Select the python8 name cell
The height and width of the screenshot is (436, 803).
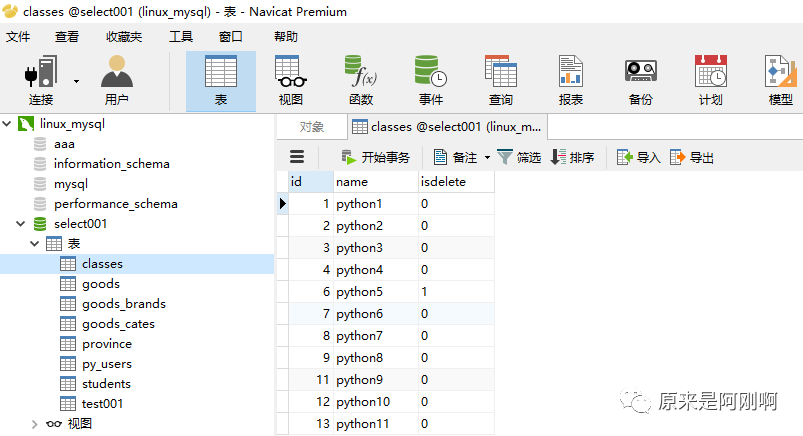tap(375, 358)
